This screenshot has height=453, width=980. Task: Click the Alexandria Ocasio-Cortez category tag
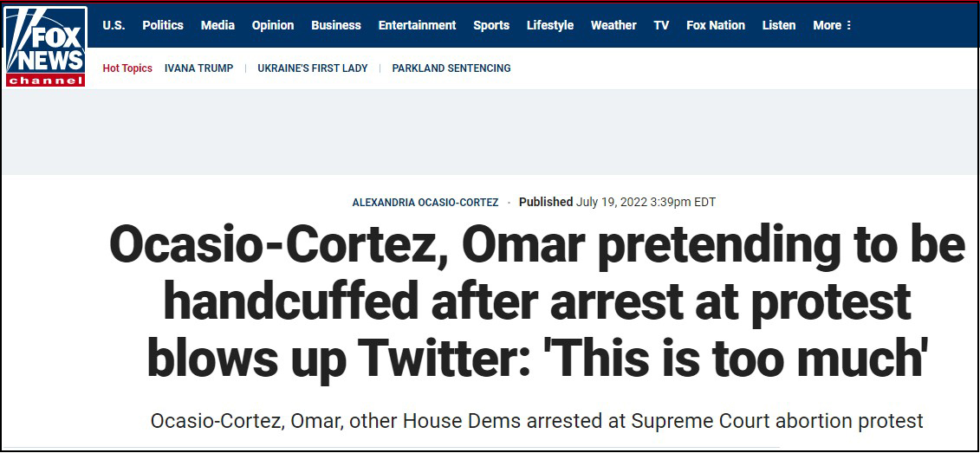(x=425, y=203)
